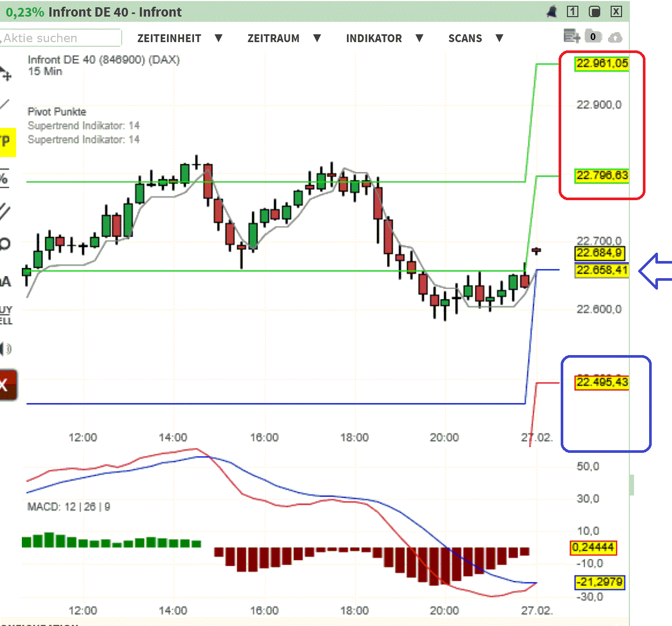Select the trend line drawing tool
The image size is (672, 626).
click(x=4, y=105)
